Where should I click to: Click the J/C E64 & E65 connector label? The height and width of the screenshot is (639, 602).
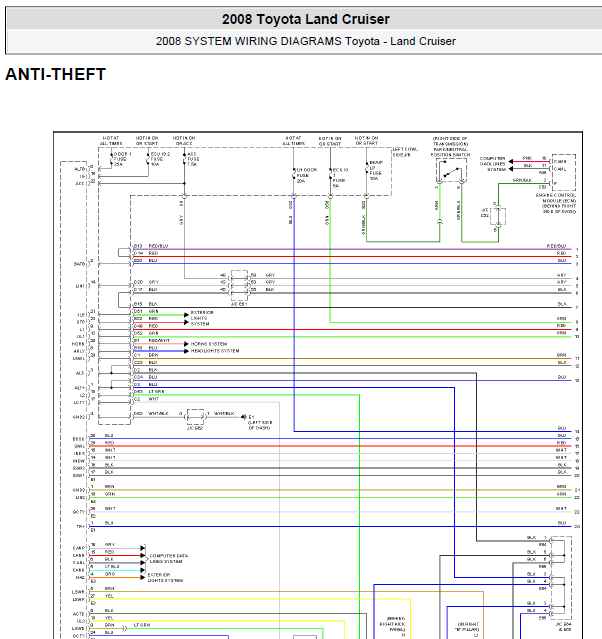[563, 626]
